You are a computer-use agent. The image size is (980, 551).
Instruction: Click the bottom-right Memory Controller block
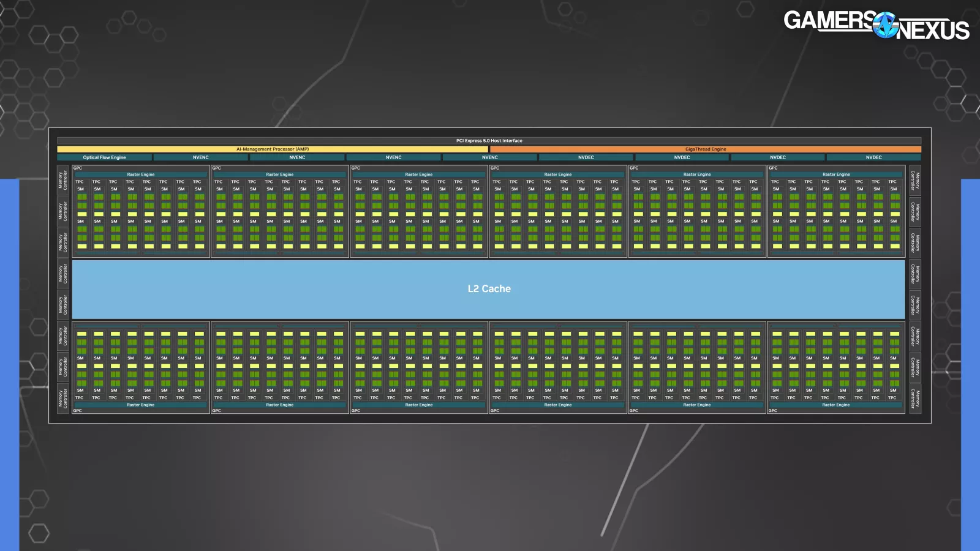(x=915, y=399)
